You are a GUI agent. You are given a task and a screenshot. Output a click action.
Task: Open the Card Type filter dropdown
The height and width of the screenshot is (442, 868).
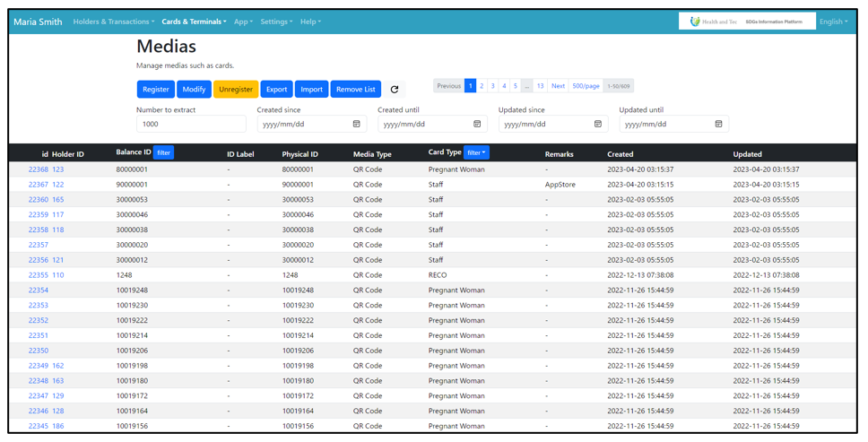click(476, 153)
